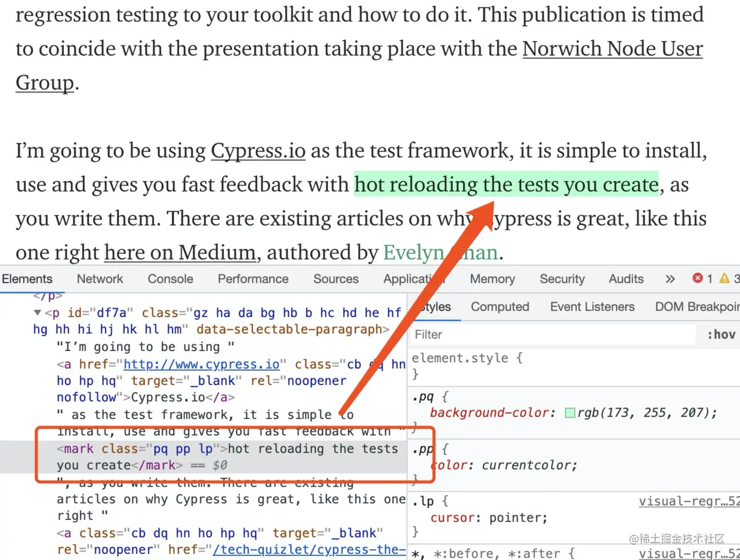Switch to the Network tab
This screenshot has width=740, height=560.
pos(100,279)
